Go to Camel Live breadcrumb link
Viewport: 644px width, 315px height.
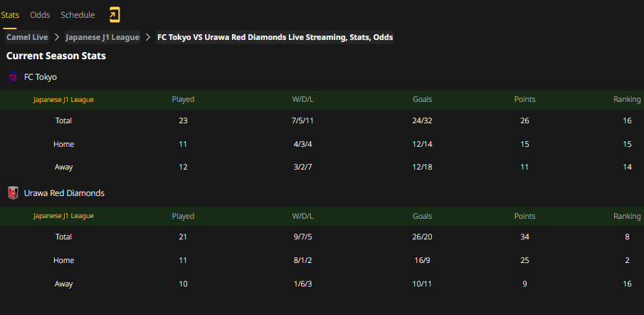tap(27, 38)
